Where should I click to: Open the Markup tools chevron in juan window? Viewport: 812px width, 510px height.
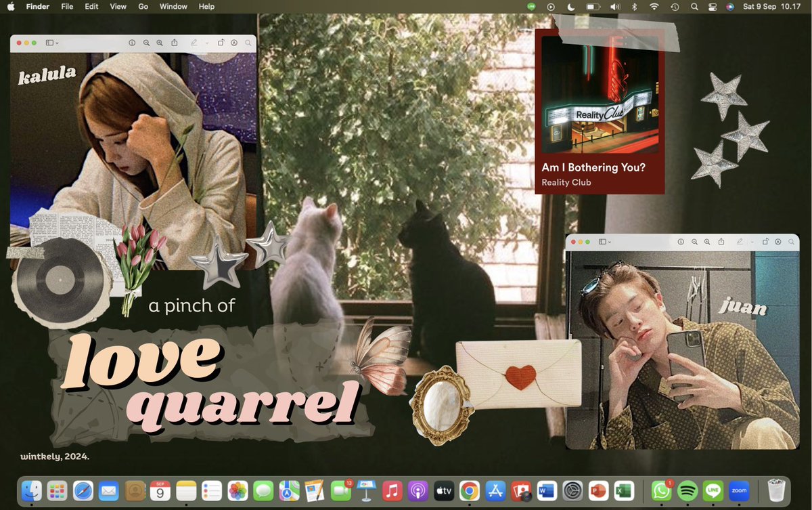click(752, 242)
